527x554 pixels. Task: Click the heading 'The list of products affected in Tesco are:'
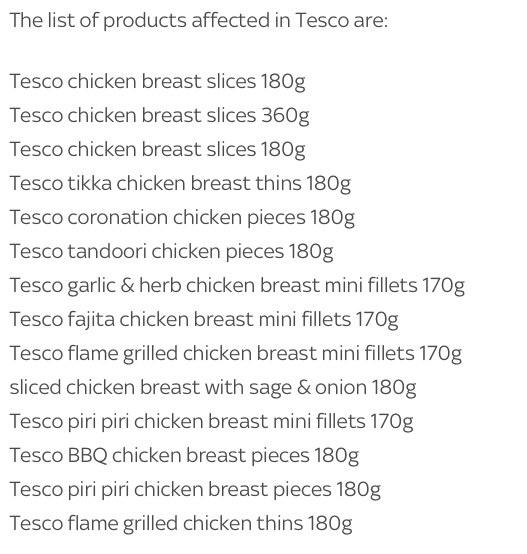[199, 20]
